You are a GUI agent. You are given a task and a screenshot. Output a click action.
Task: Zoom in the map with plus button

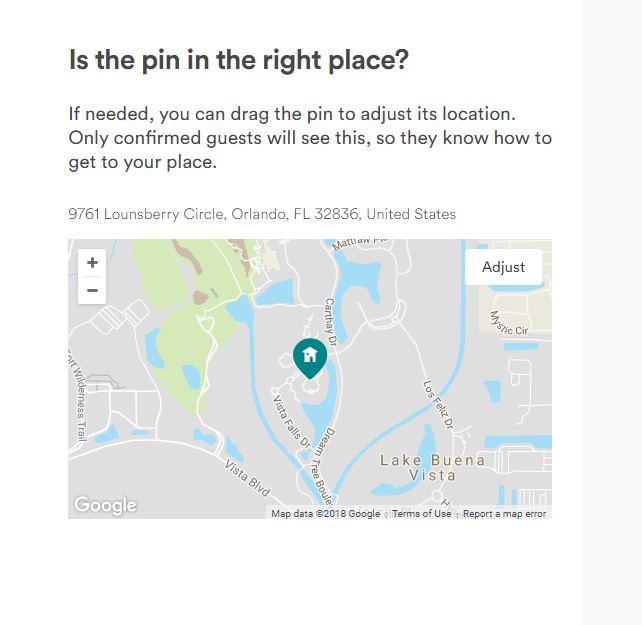pyautogui.click(x=92, y=263)
